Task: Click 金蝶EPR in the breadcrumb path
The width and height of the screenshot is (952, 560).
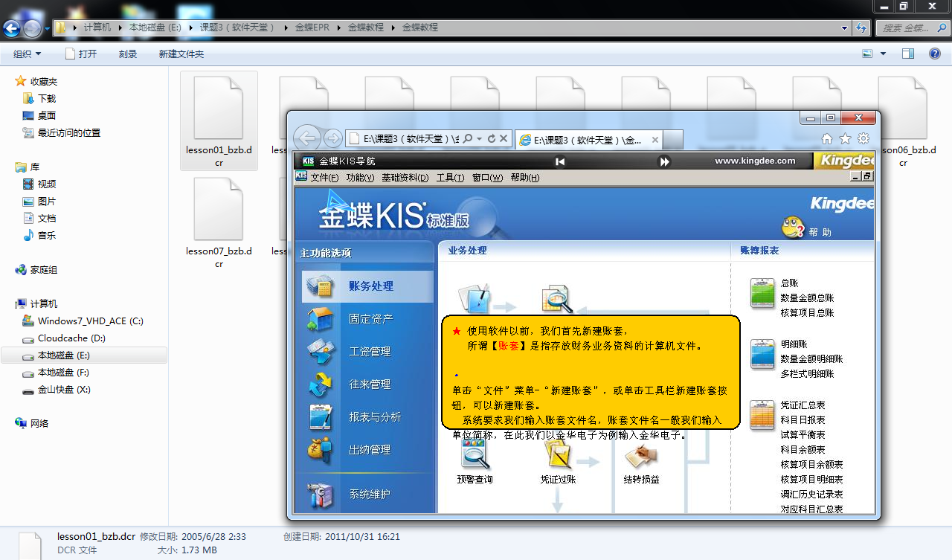Action: coord(312,27)
